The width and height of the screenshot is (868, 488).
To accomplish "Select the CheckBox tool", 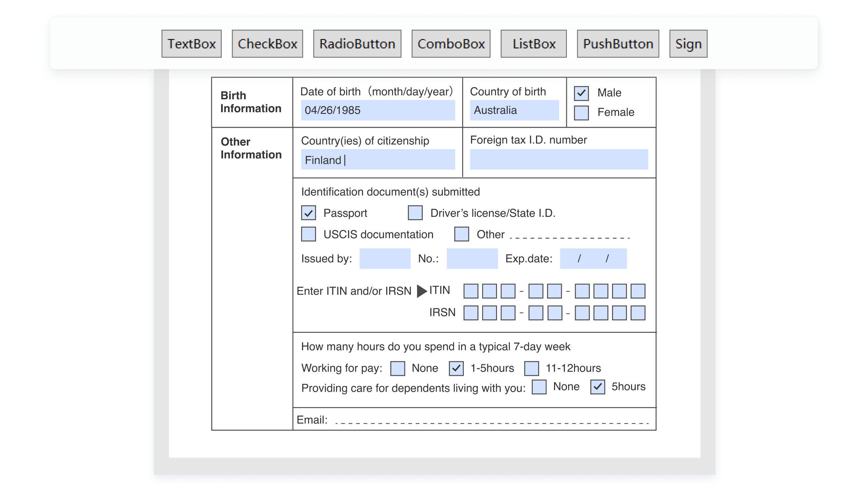I will point(267,43).
